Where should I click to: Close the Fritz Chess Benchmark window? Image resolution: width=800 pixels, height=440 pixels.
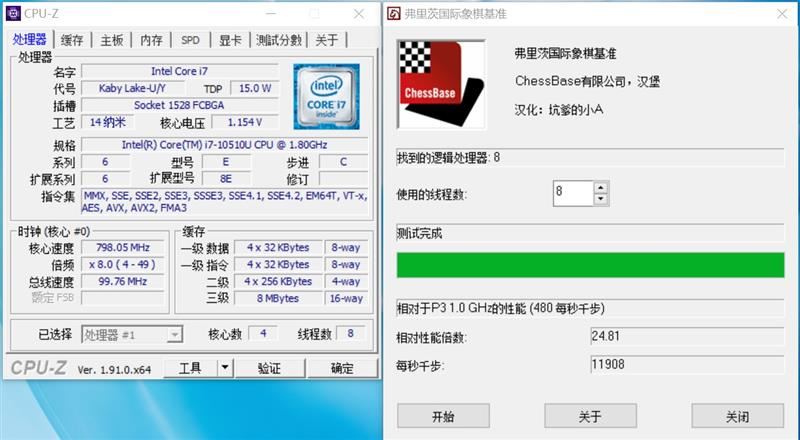[x=782, y=14]
